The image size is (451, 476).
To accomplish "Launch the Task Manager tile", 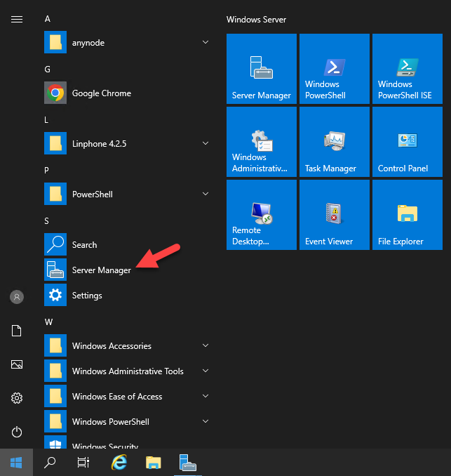I will pyautogui.click(x=335, y=142).
